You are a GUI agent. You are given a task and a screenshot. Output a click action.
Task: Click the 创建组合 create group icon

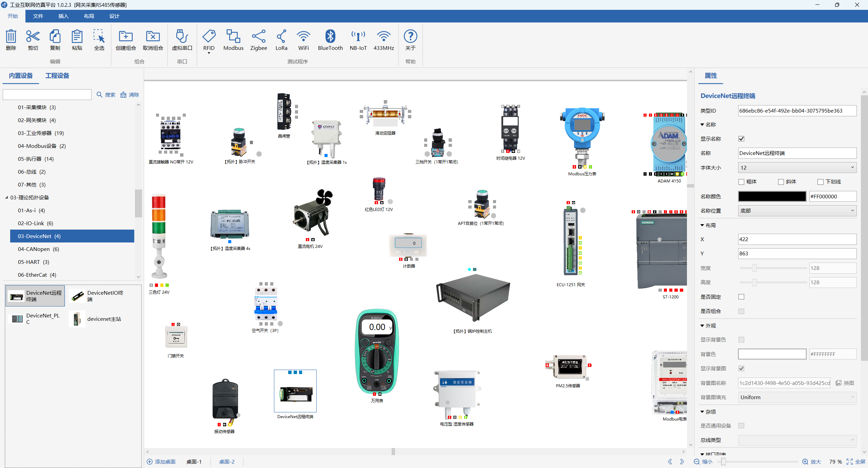tap(125, 36)
